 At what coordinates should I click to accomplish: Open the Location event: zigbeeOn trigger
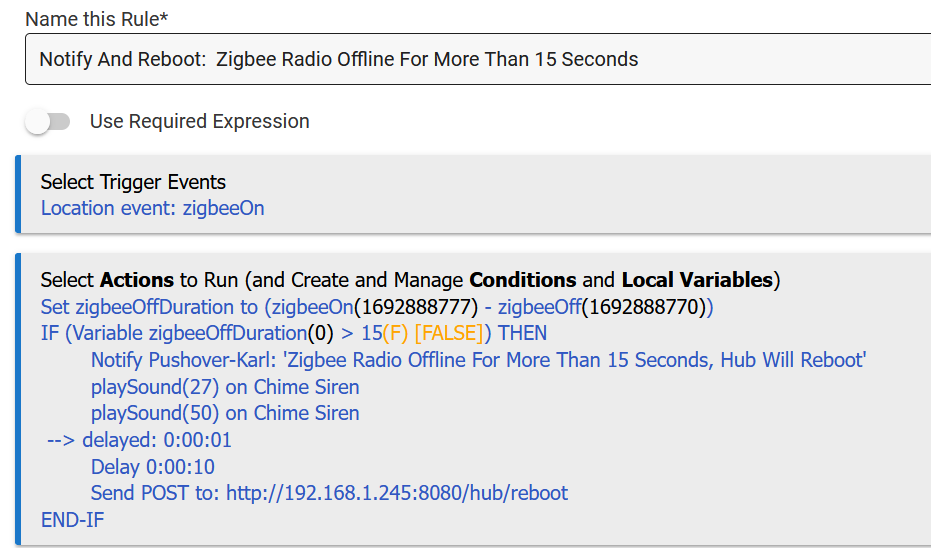coord(152,208)
